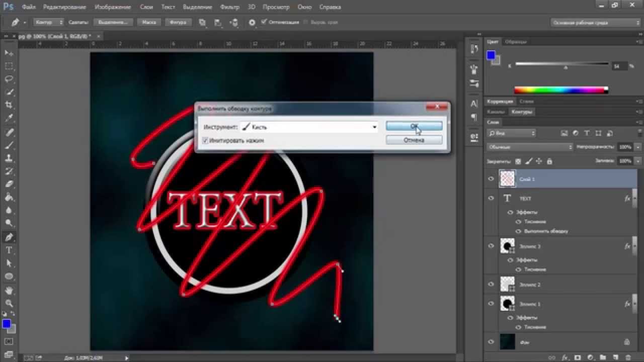Open the gear settings in options bar

coord(252,23)
